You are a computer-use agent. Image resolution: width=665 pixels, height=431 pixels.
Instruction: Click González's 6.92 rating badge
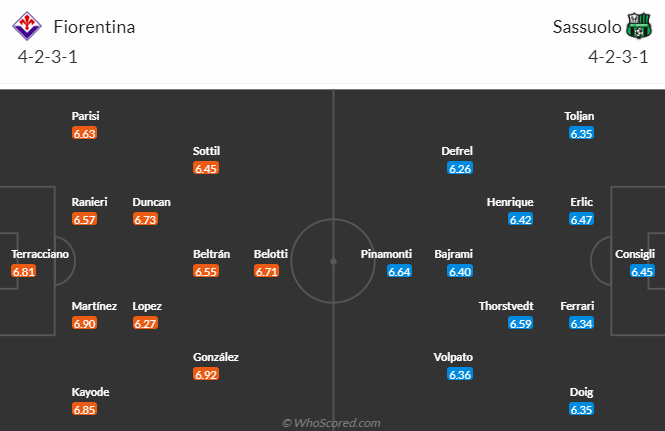(206, 374)
